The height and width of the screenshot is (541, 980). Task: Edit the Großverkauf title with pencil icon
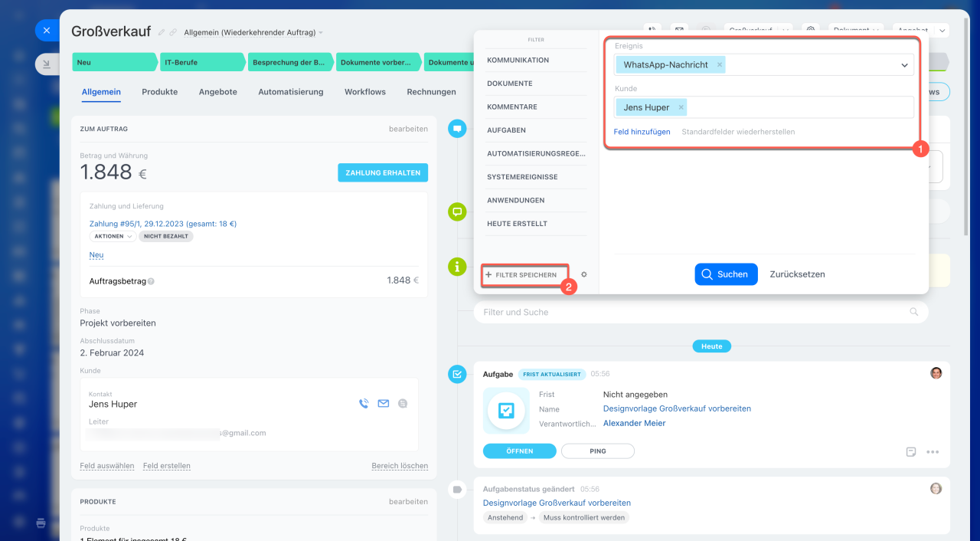pyautogui.click(x=162, y=32)
